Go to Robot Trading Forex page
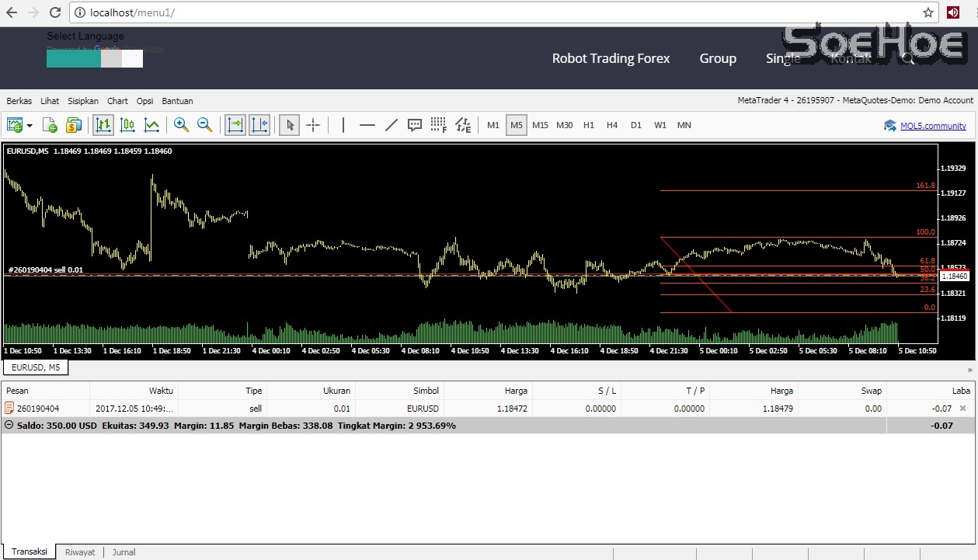The width and height of the screenshot is (978, 560). [611, 58]
